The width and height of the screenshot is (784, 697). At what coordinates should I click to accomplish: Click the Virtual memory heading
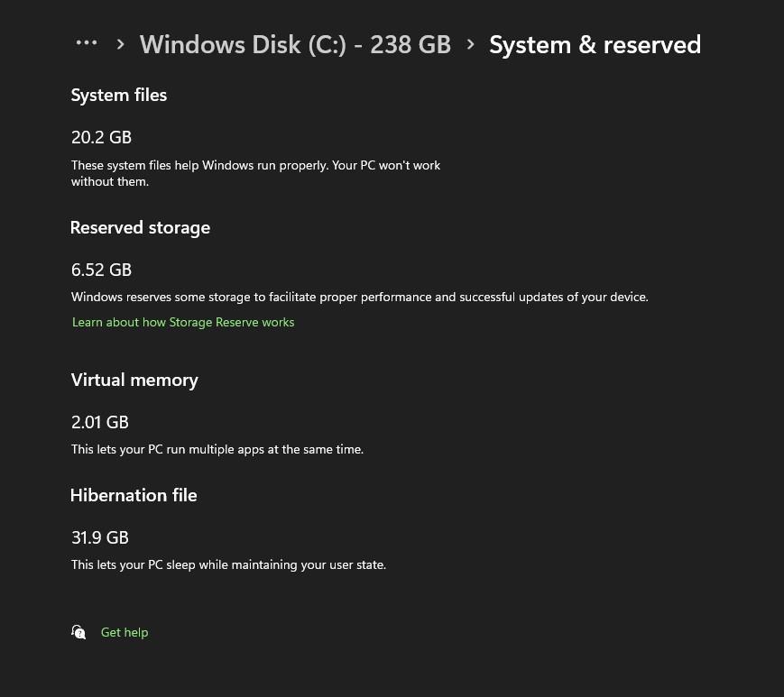(x=134, y=380)
